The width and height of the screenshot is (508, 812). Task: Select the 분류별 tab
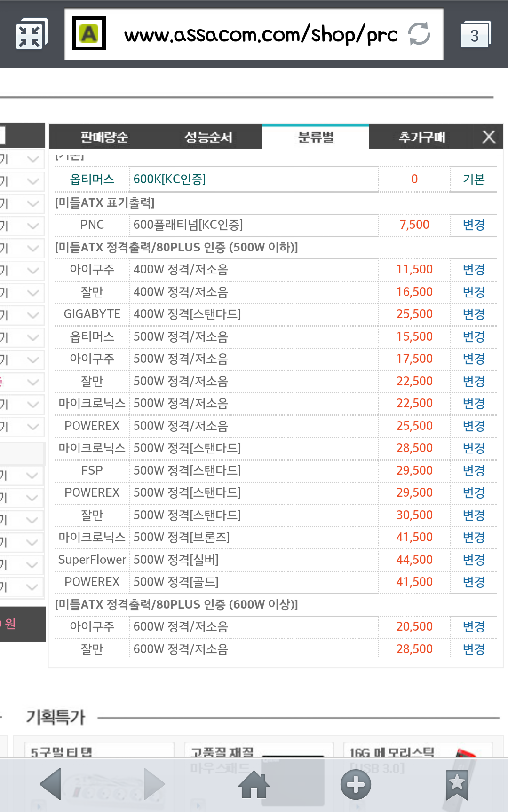point(316,137)
